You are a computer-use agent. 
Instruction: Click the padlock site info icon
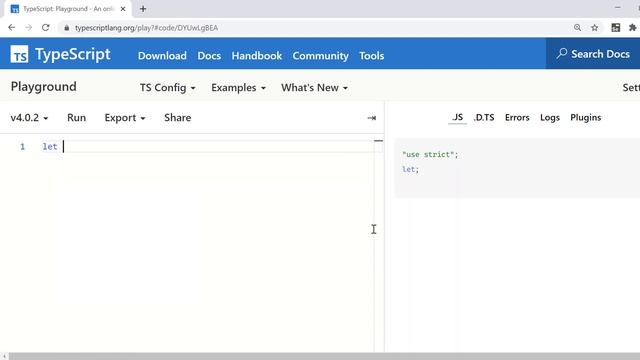(x=67, y=28)
